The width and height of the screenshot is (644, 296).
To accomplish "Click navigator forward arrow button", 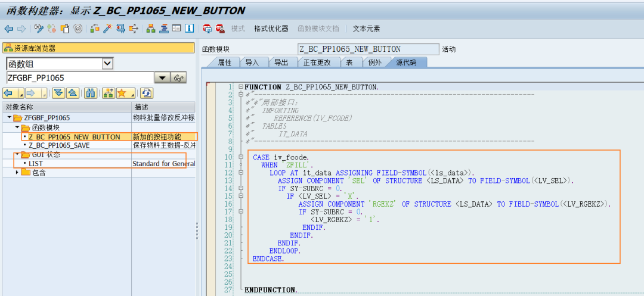I will tap(32, 93).
